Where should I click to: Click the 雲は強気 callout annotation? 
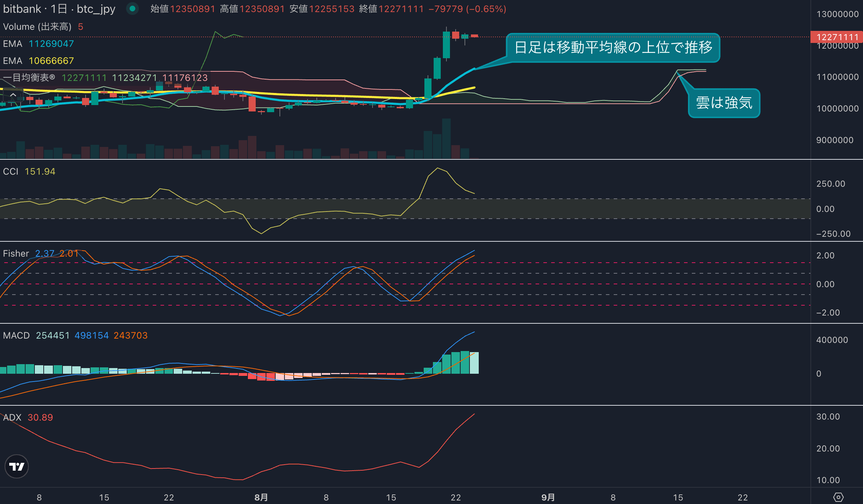pyautogui.click(x=724, y=103)
